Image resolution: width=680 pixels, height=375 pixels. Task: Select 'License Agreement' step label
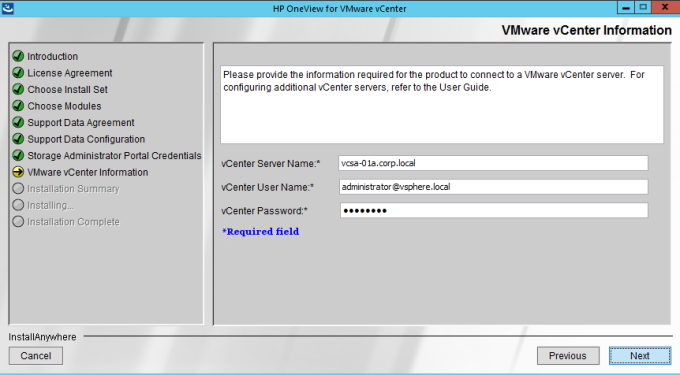[x=70, y=73]
